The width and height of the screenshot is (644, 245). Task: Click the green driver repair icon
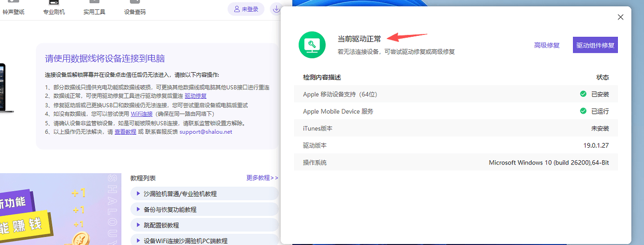pyautogui.click(x=312, y=45)
